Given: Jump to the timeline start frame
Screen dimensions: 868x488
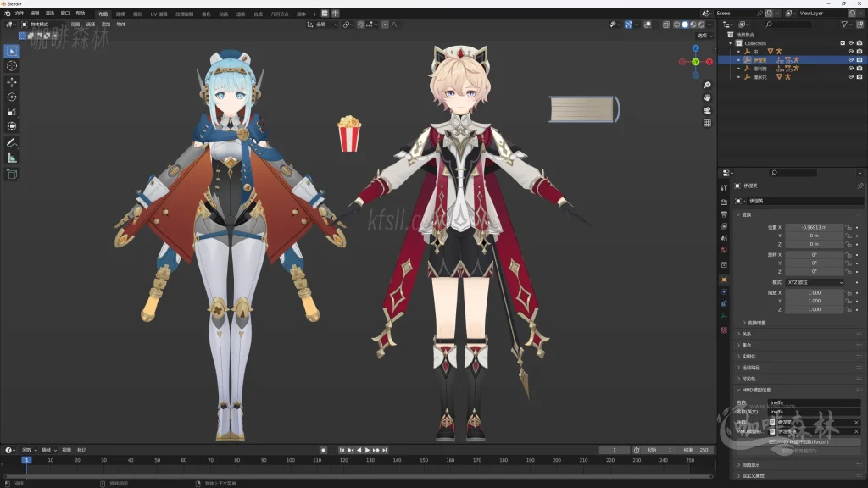Looking at the screenshot, I should tap(342, 451).
